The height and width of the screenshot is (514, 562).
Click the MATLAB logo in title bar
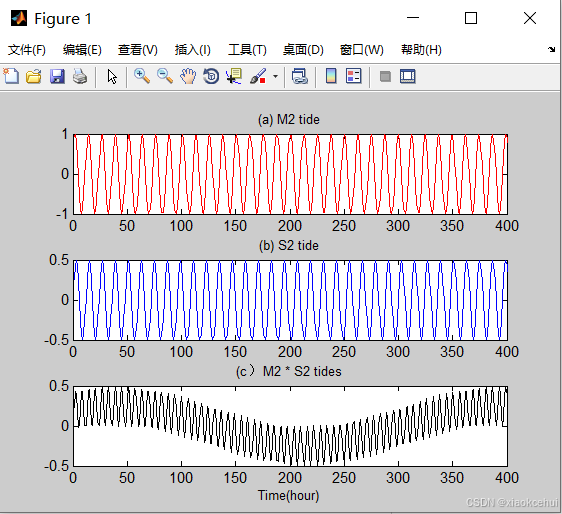pyautogui.click(x=19, y=18)
